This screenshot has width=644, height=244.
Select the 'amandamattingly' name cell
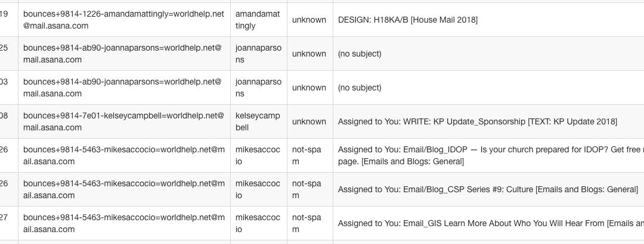pyautogui.click(x=258, y=20)
